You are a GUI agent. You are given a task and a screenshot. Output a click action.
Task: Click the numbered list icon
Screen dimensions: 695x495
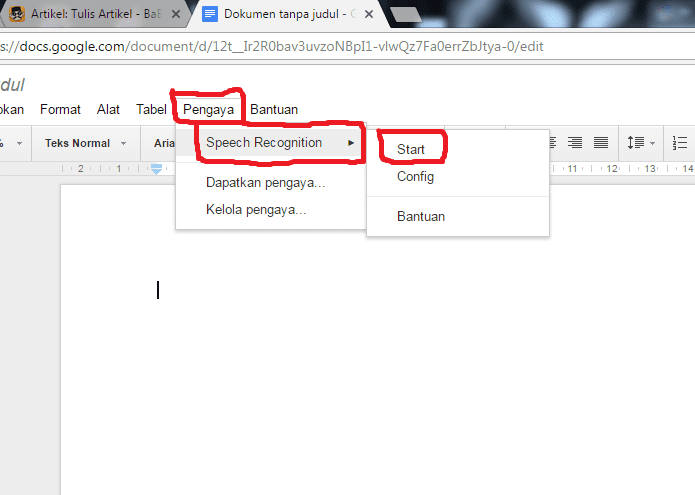coord(679,143)
